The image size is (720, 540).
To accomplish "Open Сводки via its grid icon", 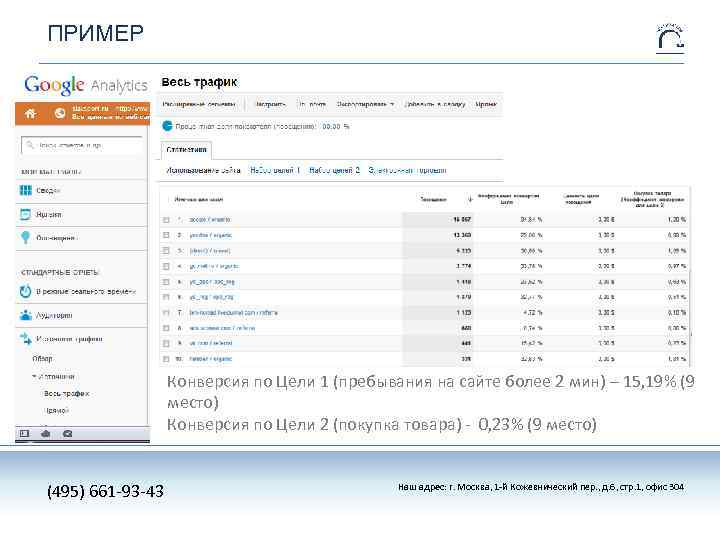I will click(x=26, y=190).
